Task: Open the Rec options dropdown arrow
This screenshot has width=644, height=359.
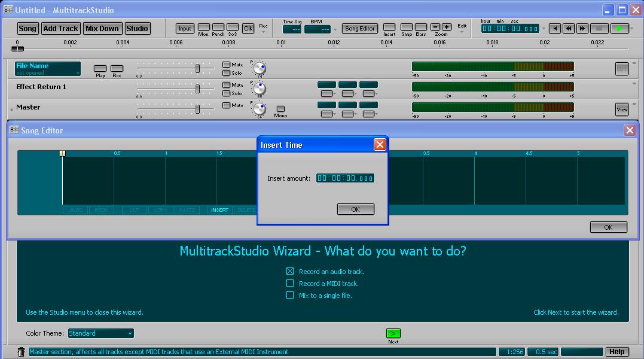Action: pos(263,32)
